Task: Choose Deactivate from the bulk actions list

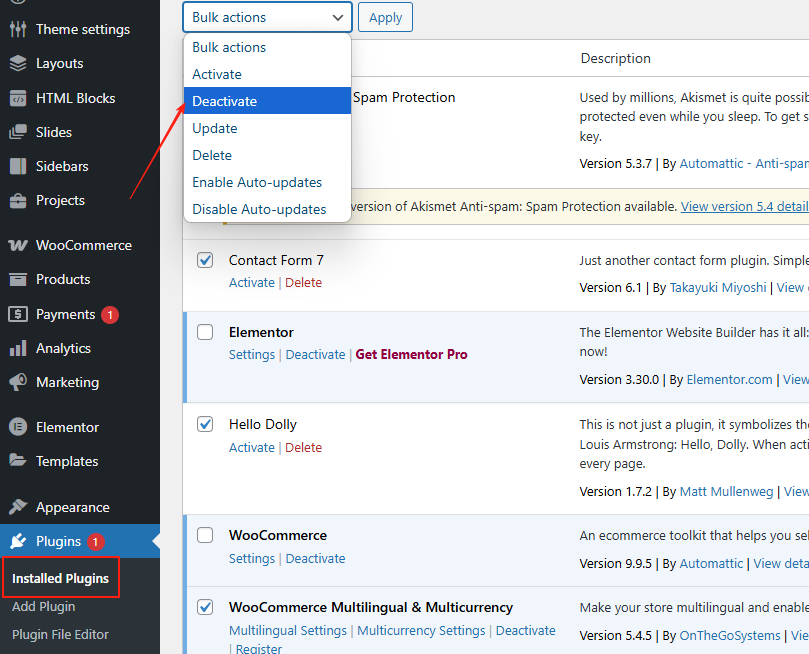Action: 225,101
